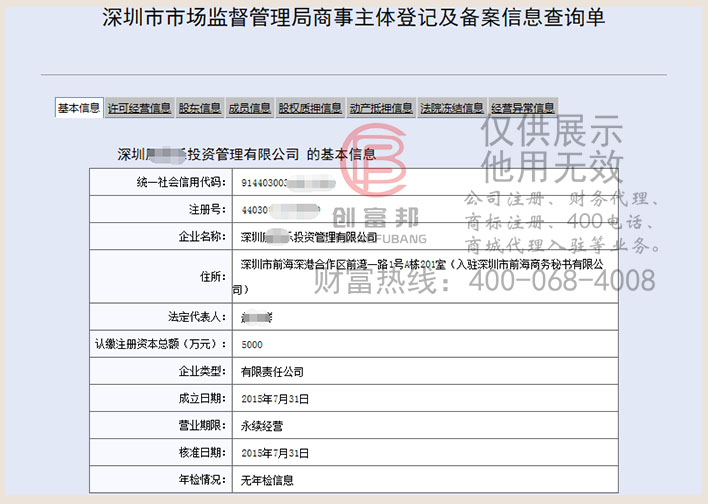Click the 成立日期 value 2015年7月31日

click(x=275, y=399)
